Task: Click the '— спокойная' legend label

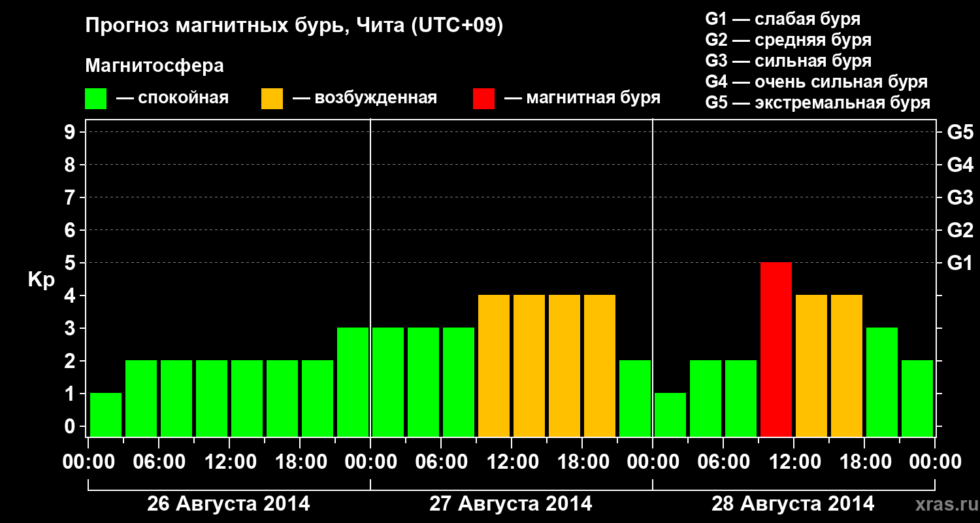Action: (x=172, y=98)
